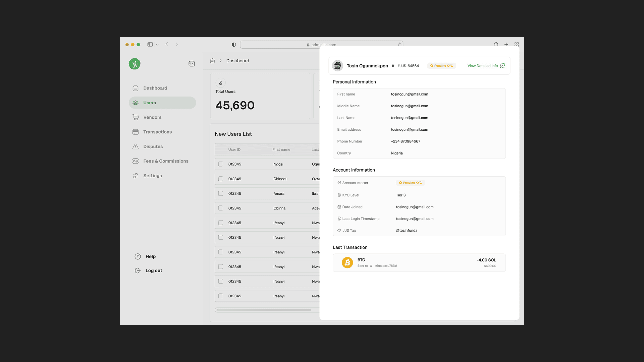The image size is (644, 362).
Task: Click the Bitcoin transaction icon
Action: [347, 262]
